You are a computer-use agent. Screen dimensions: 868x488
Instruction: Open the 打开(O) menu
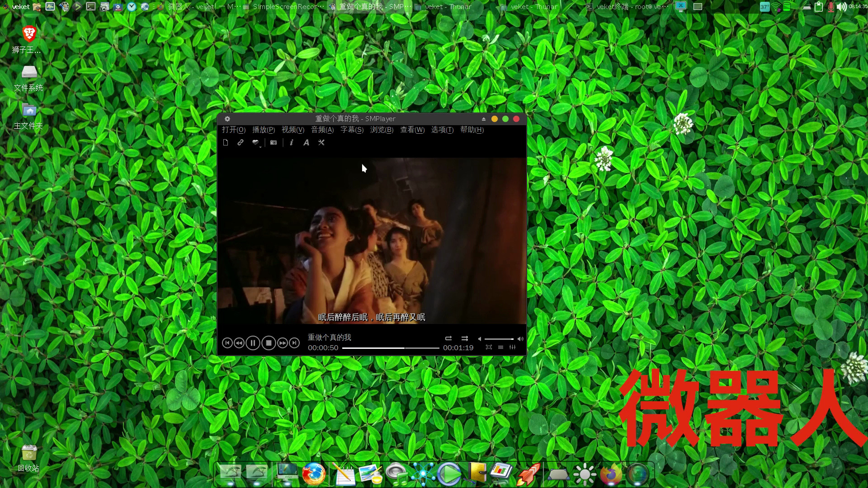234,130
